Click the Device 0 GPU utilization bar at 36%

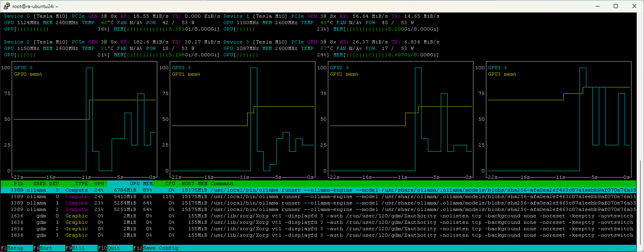[56, 29]
